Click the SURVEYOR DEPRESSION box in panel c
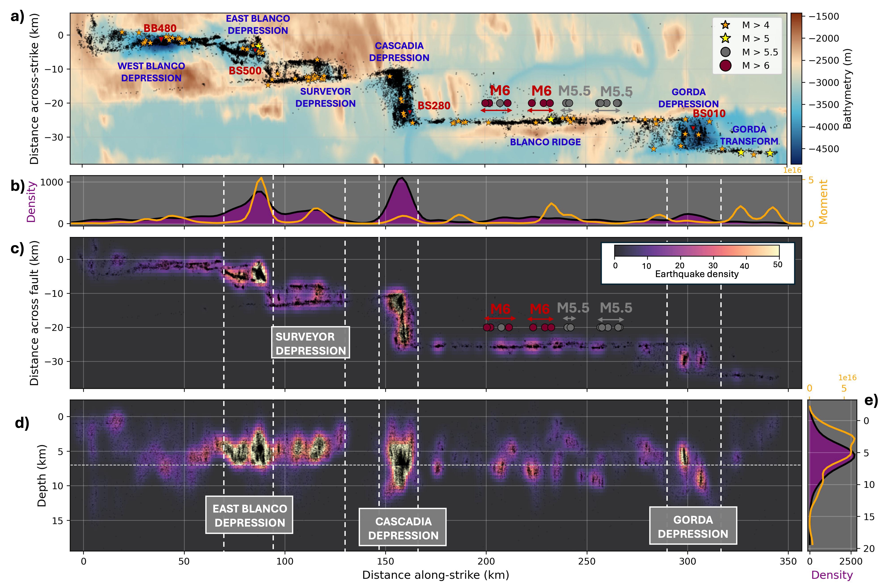 [311, 342]
